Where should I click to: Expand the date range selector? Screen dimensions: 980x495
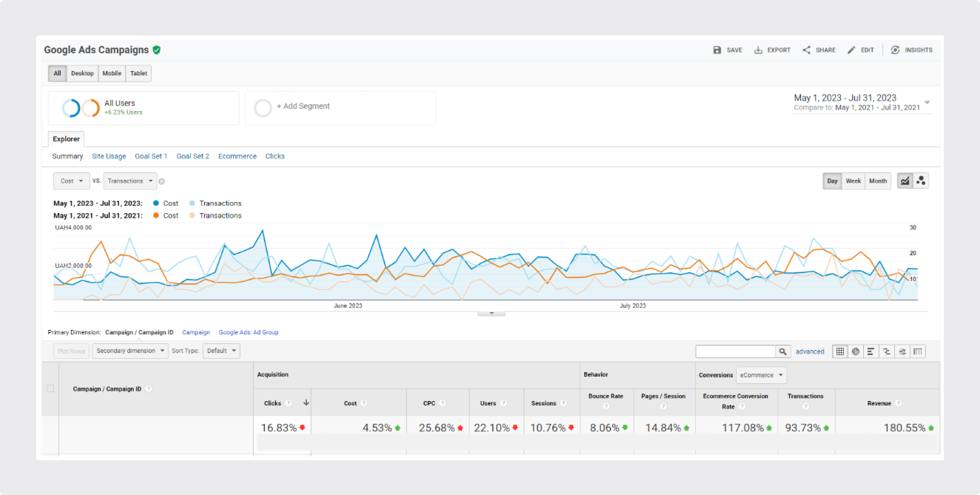(x=927, y=102)
